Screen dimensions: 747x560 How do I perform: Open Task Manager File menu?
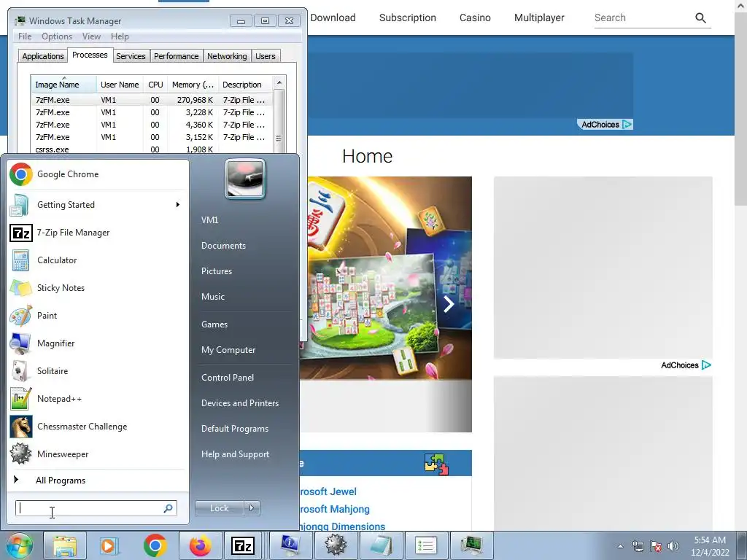(25, 36)
